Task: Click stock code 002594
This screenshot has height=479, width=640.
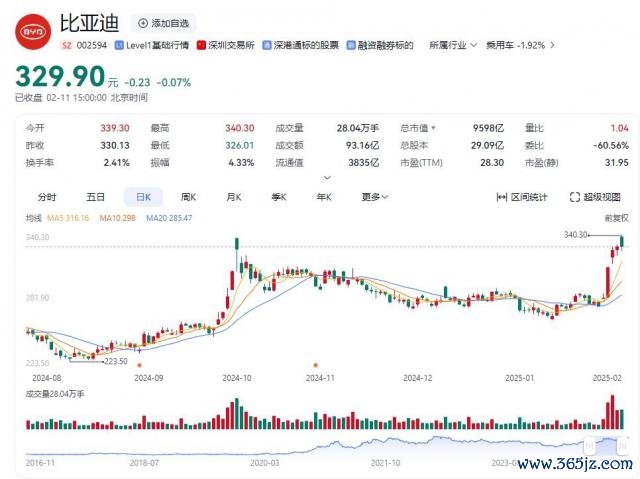Action: (92, 45)
